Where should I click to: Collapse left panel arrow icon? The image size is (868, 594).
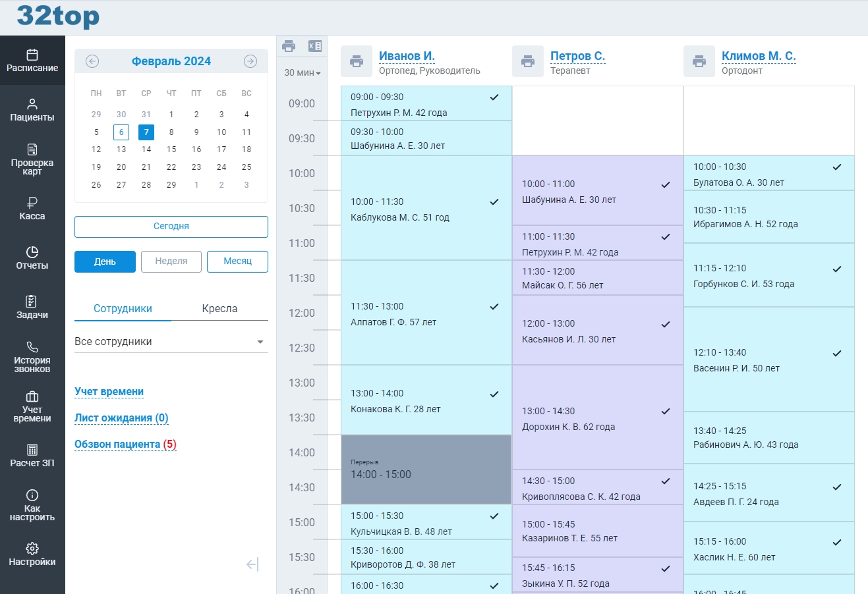coord(252,564)
